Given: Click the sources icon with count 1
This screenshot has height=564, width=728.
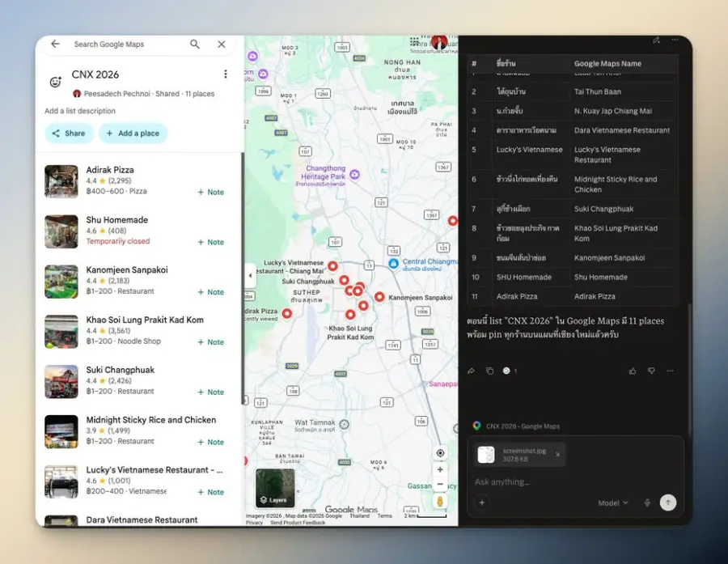Looking at the screenshot, I should (510, 371).
